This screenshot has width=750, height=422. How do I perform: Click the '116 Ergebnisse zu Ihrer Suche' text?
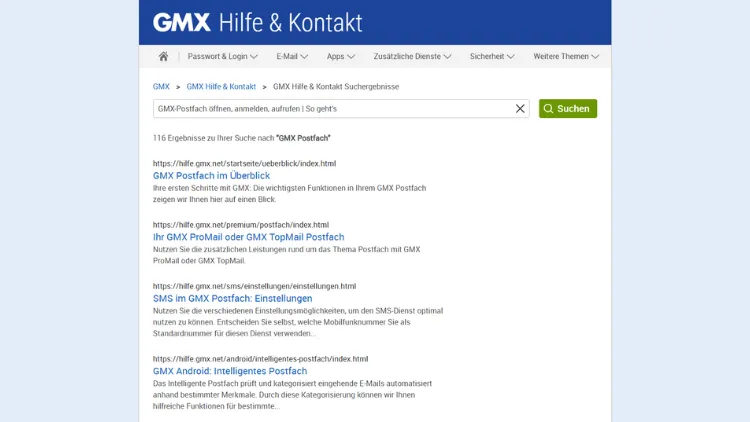coord(242,138)
